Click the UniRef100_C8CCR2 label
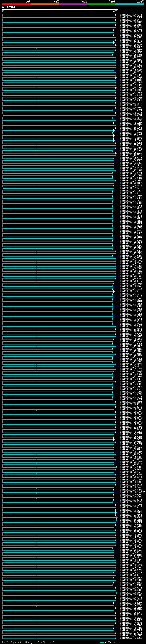The width and height of the screenshot is (146, 644). 131,560
